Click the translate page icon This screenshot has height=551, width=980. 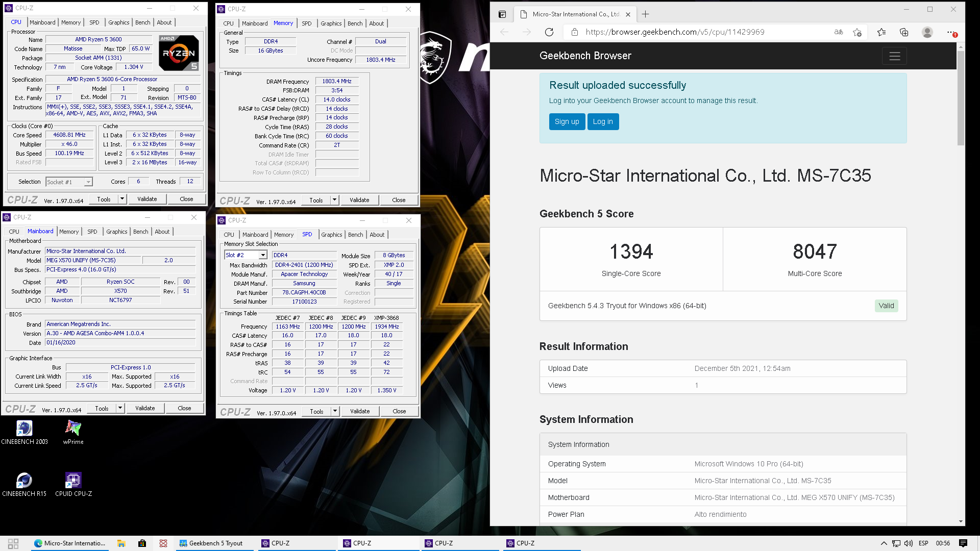[839, 32]
